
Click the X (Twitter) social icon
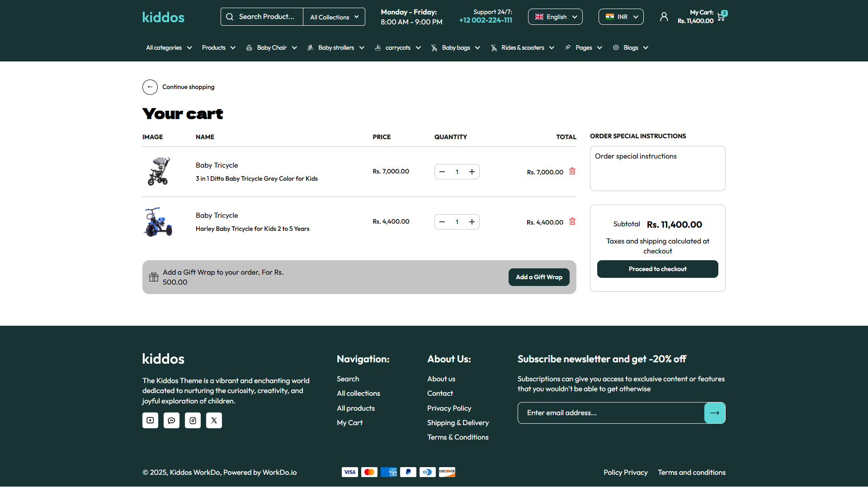tap(214, 420)
